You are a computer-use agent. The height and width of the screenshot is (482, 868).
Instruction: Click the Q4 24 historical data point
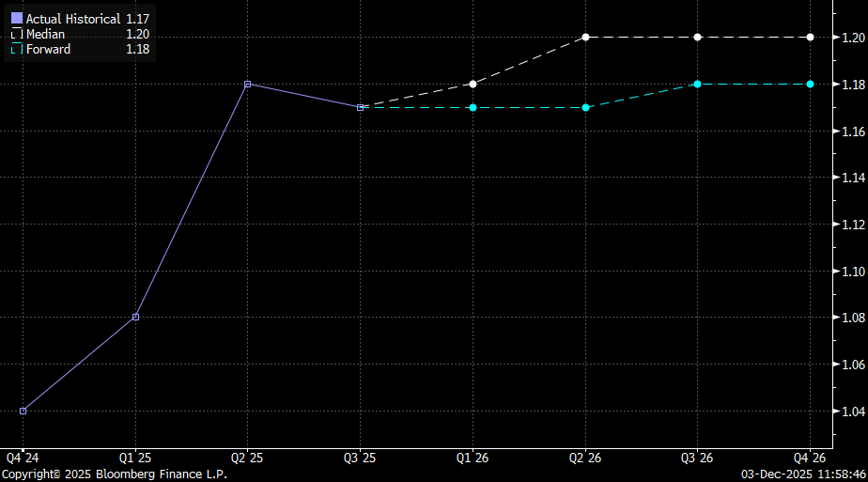[x=23, y=411]
